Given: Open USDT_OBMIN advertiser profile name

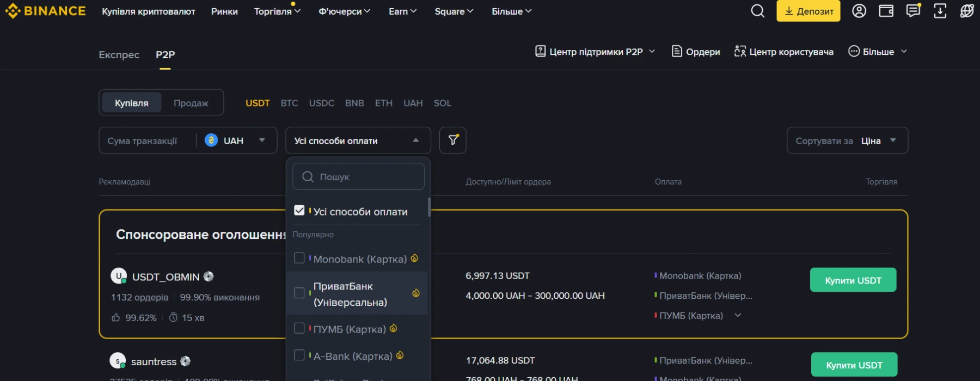Looking at the screenshot, I should click(166, 277).
